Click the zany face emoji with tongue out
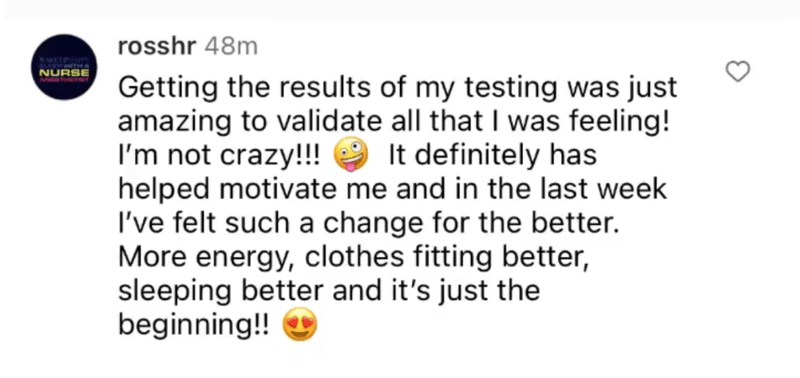Viewport: 800px width, 378px height. pyautogui.click(x=351, y=155)
